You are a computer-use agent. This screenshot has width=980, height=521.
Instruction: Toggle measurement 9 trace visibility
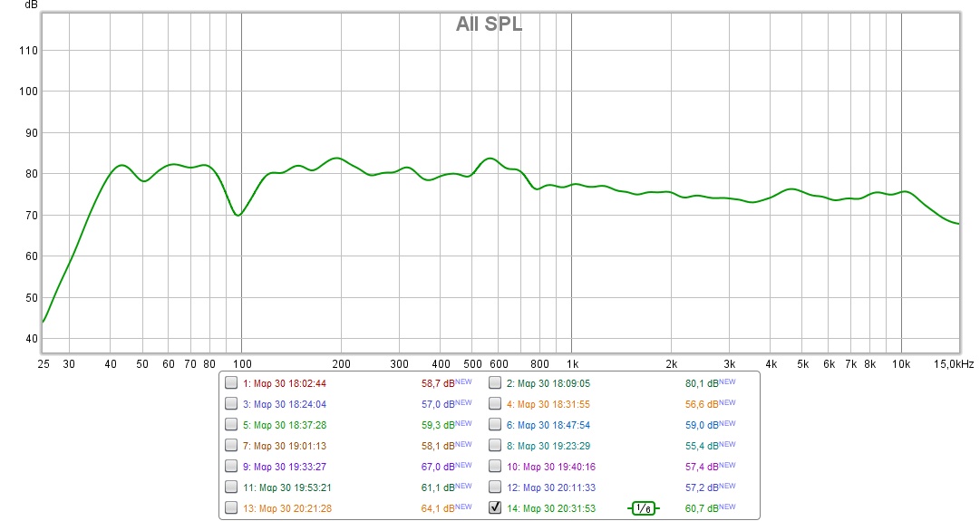click(231, 467)
